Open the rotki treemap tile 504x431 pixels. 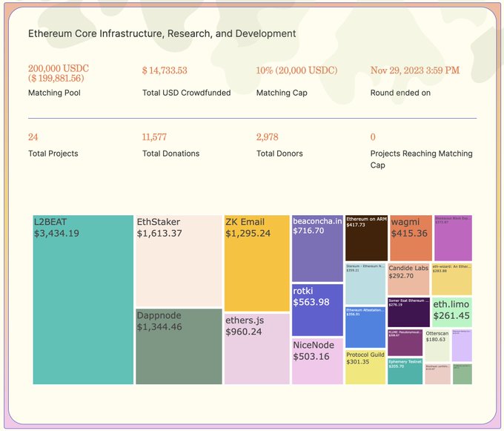317,310
